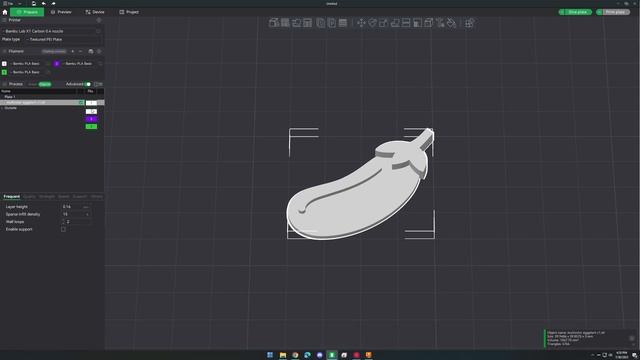
Task: Select the Move tool
Action: pos(361,23)
